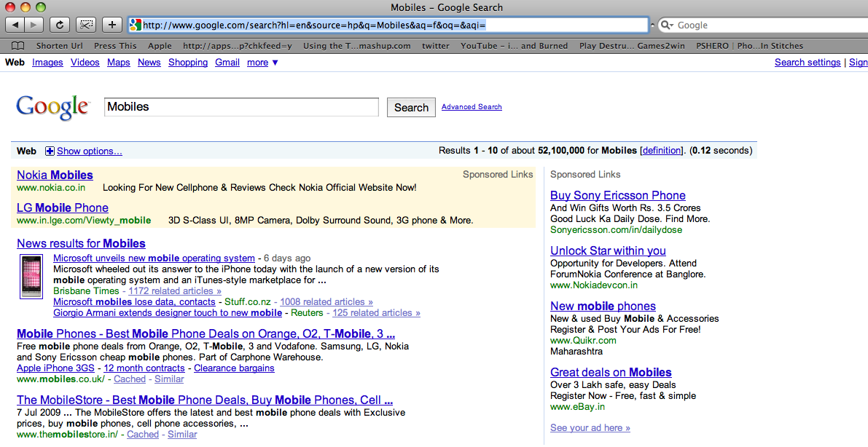Open Giorgio Armani extends designer touch article
This screenshot has height=447, width=868.
[168, 313]
